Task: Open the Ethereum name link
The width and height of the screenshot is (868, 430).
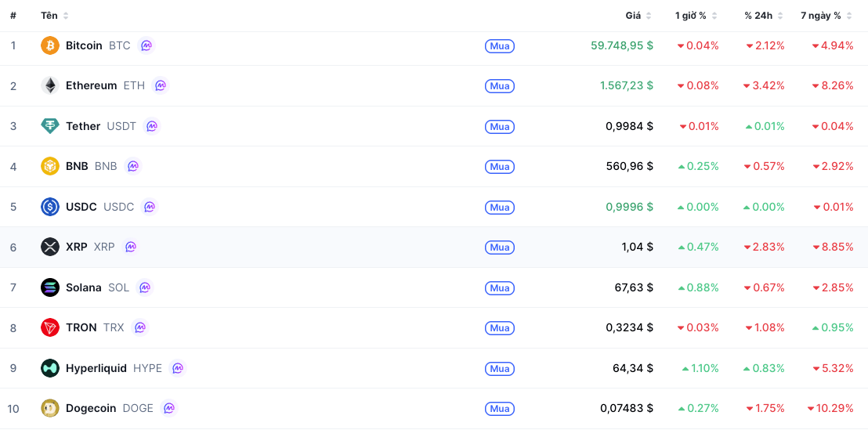Action: click(92, 86)
